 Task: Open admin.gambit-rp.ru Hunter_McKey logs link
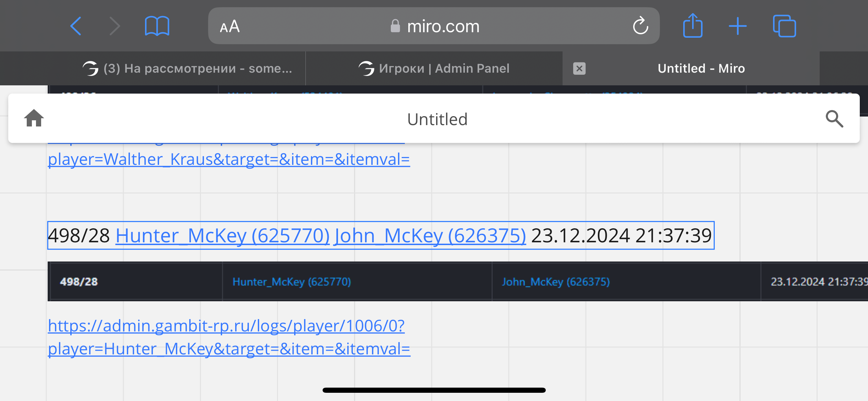click(226, 326)
